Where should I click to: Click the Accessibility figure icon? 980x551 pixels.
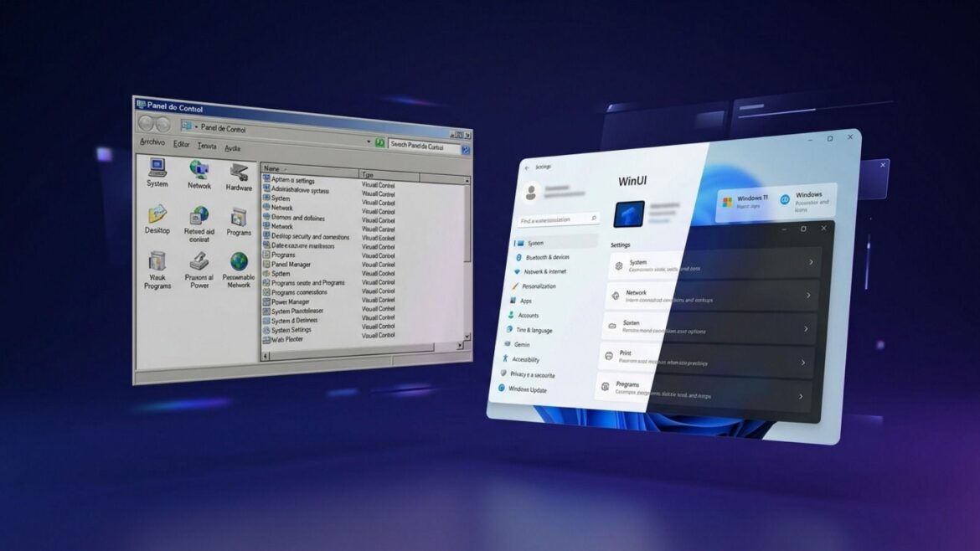[505, 358]
